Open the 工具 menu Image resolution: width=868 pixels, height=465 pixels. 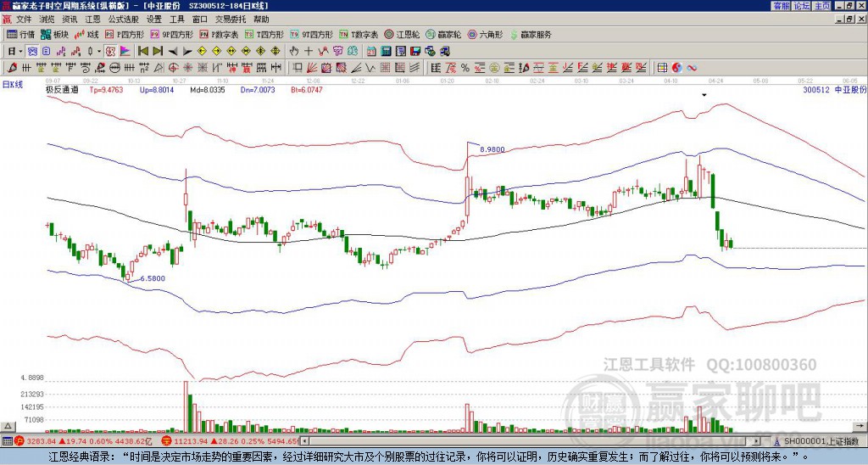(177, 20)
